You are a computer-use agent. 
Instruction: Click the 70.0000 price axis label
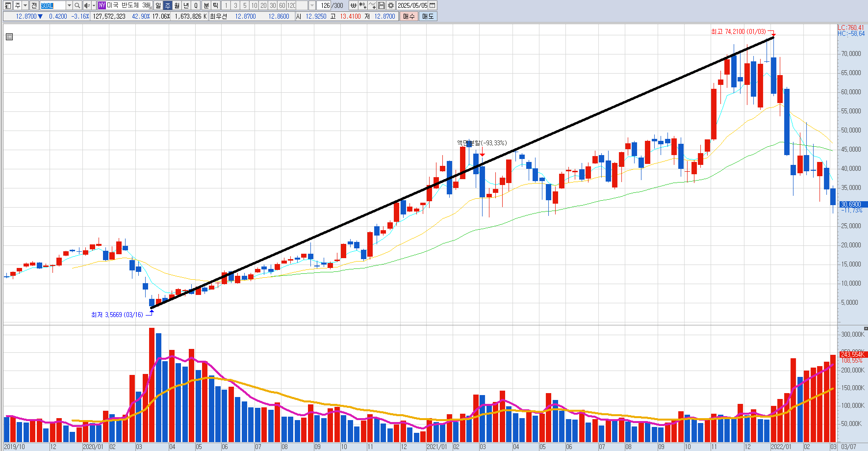click(851, 53)
